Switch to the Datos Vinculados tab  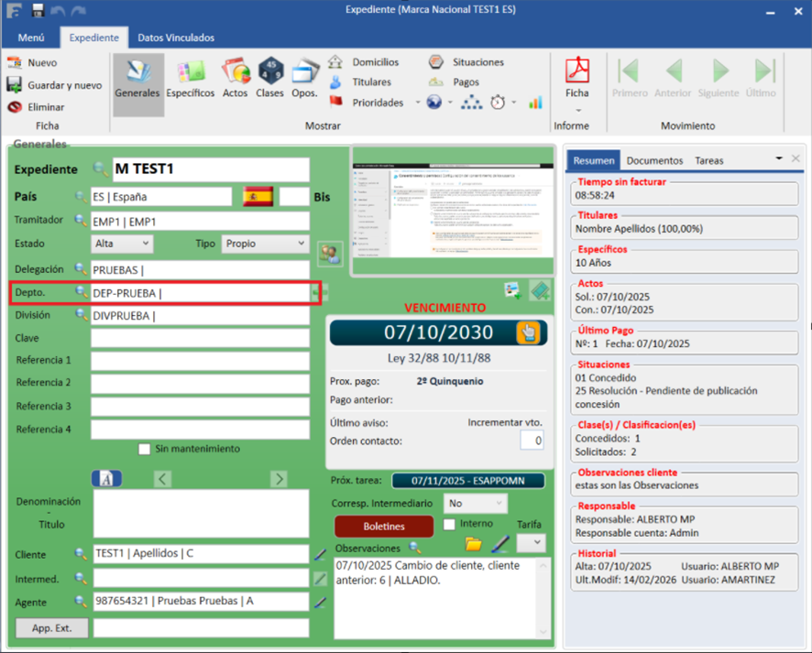(176, 38)
